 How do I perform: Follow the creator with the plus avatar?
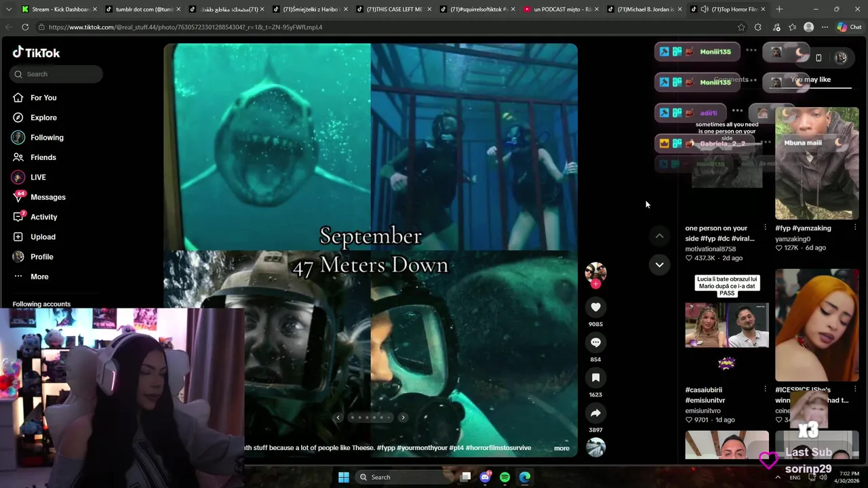click(595, 285)
